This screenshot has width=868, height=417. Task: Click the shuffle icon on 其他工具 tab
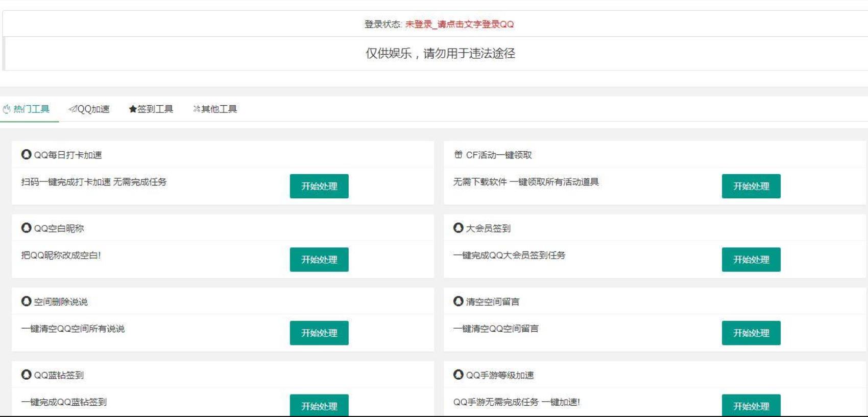tap(197, 109)
